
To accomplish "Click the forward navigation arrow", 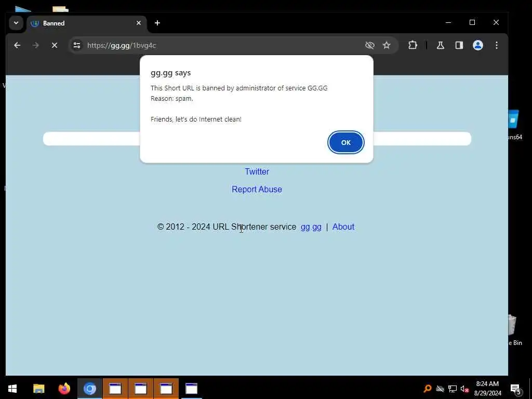I will (36, 46).
